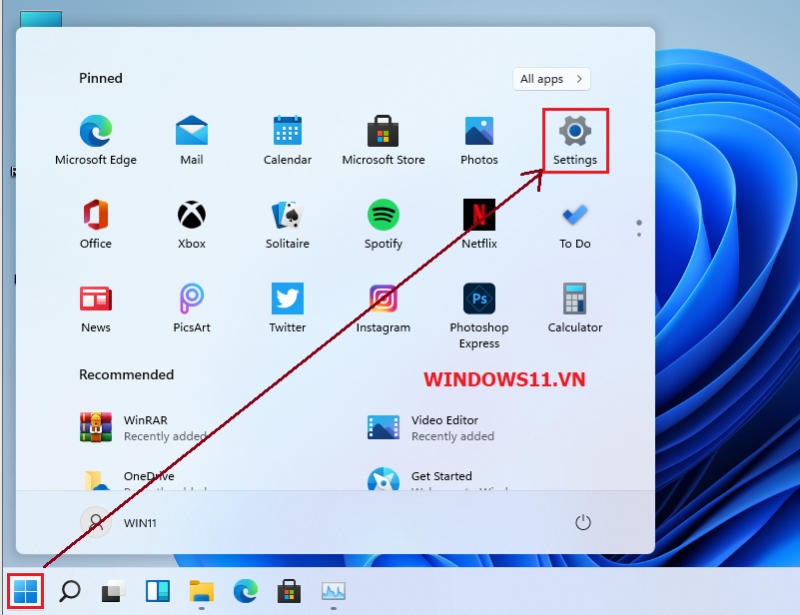Screen dimensions: 800x615
Task: Open Photoshop Express
Action: pos(479,315)
